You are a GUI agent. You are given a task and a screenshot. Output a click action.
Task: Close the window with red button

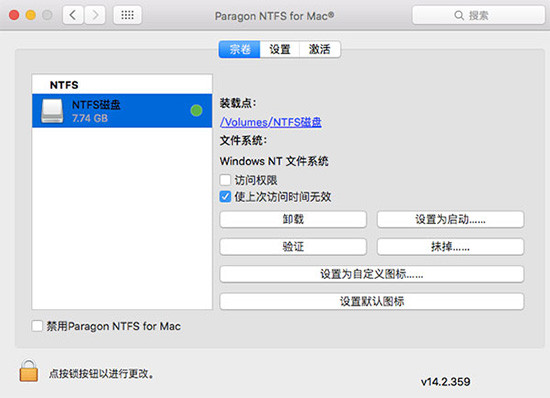[14, 15]
